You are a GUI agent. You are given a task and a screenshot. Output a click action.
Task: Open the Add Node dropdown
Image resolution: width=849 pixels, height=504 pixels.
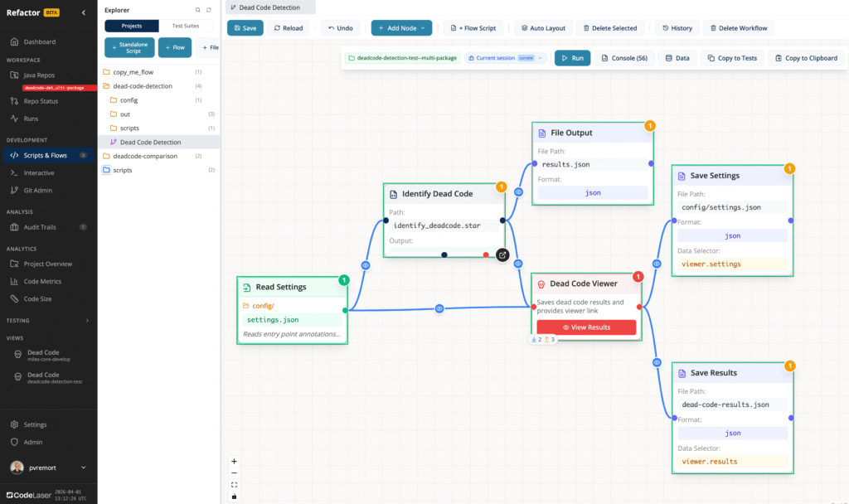coord(401,28)
